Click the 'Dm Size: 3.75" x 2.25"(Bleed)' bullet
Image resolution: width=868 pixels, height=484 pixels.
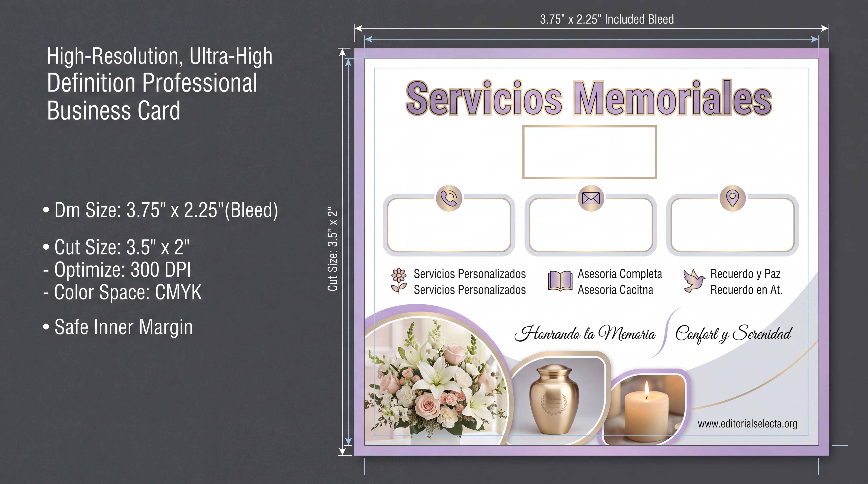coord(161,210)
